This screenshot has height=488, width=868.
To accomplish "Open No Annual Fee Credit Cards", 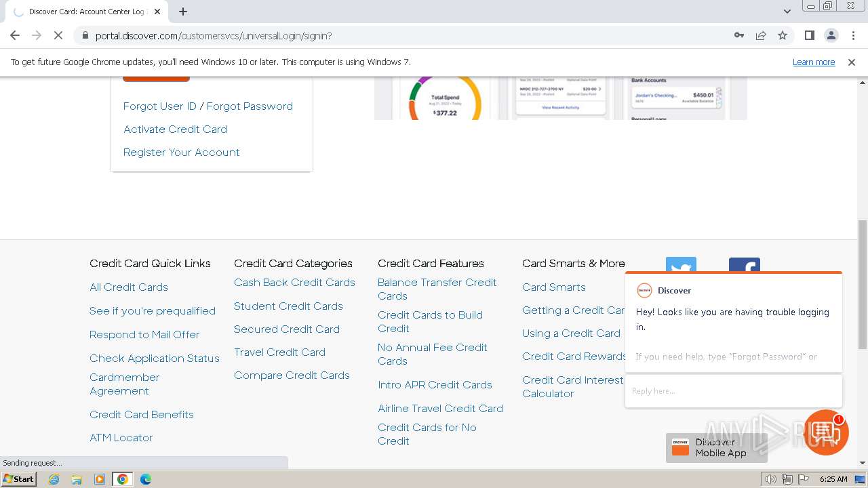I will [x=433, y=354].
